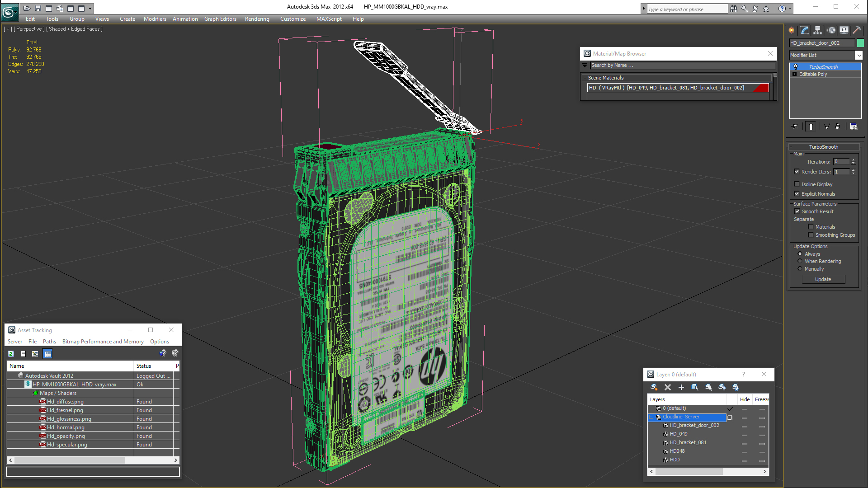Click the Hide column header in Layer window

click(x=745, y=399)
